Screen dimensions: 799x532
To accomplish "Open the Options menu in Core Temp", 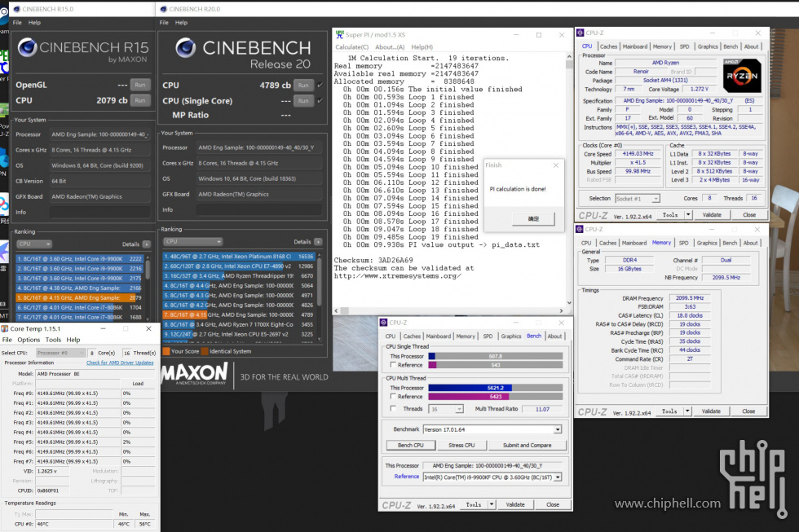I will pos(30,339).
